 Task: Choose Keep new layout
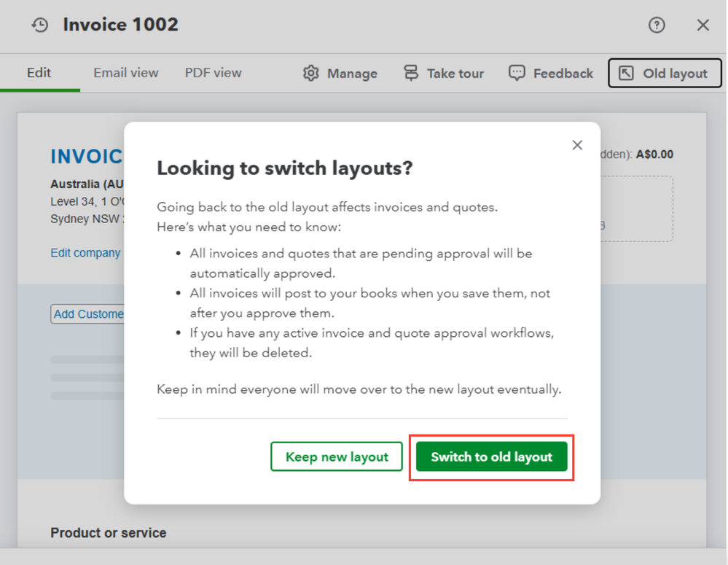click(337, 457)
